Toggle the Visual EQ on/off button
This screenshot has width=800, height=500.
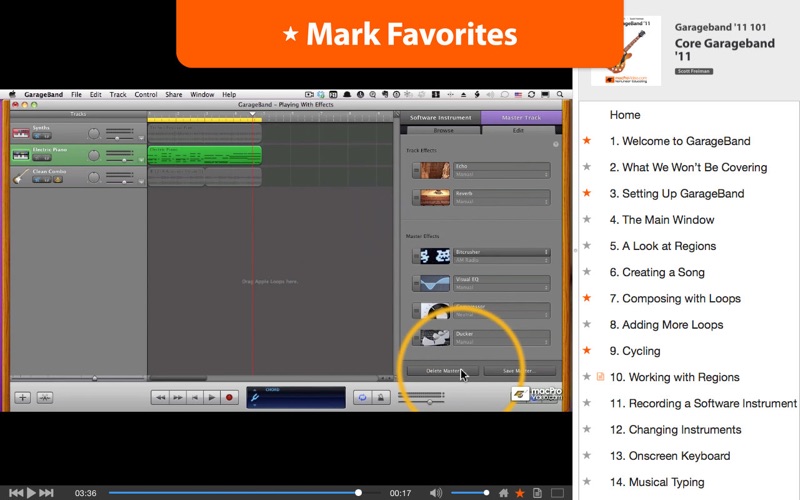pyautogui.click(x=416, y=283)
